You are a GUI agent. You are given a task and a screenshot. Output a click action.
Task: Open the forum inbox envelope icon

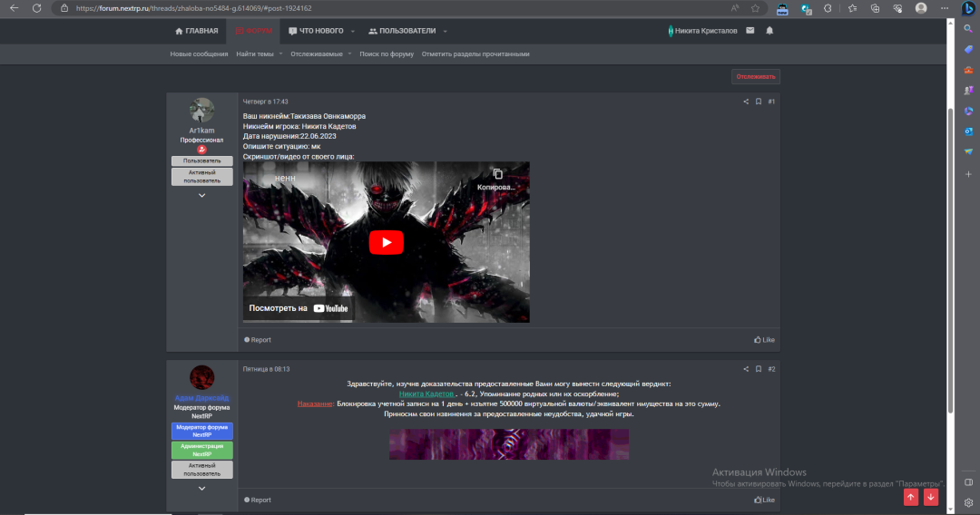pyautogui.click(x=750, y=31)
